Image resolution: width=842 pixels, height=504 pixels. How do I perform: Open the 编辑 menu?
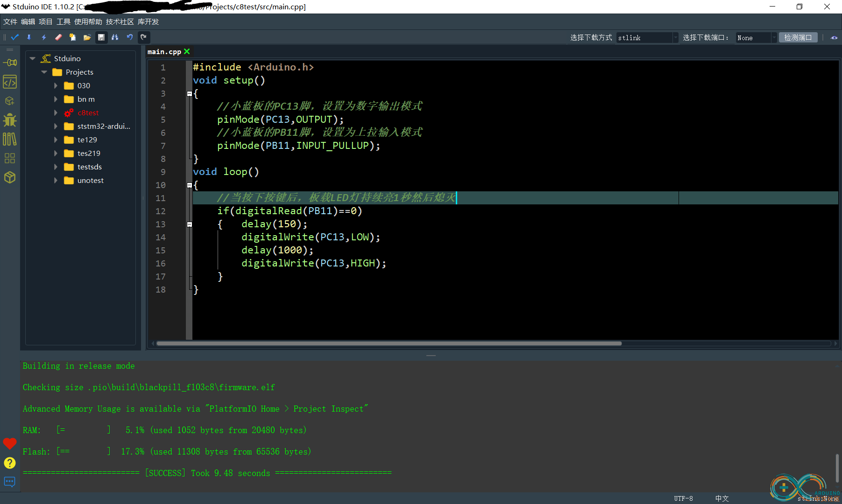(28, 21)
